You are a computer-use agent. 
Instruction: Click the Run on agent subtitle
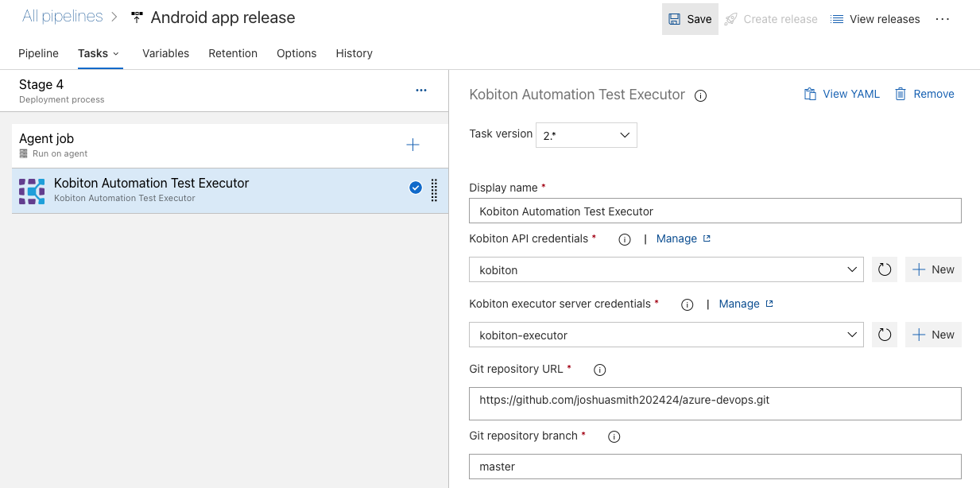pos(60,153)
